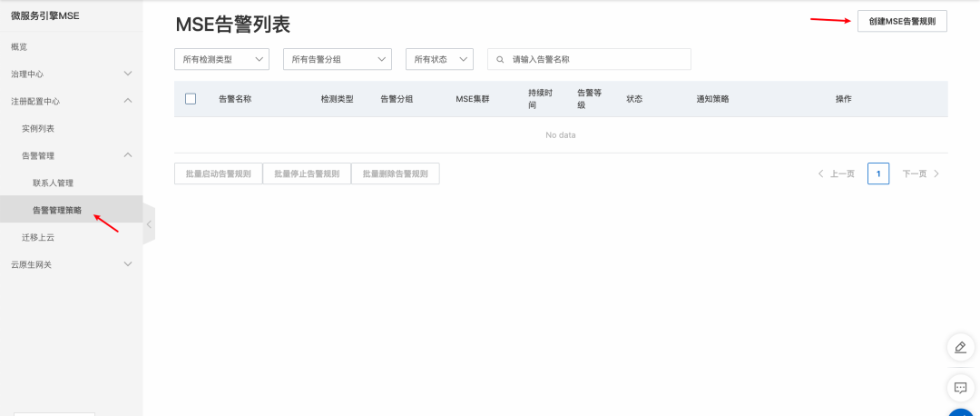Click the 状态 column header

(634, 99)
